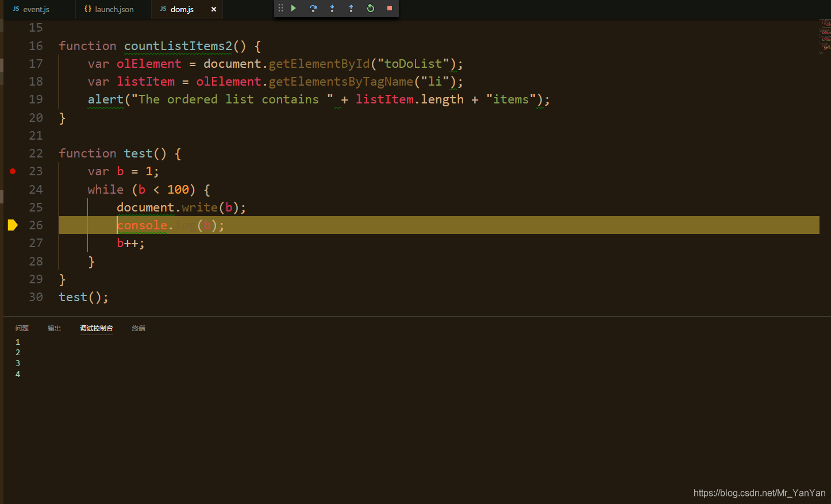Click the code minimap preview
This screenshot has width=831, height=504.
pos(825,36)
